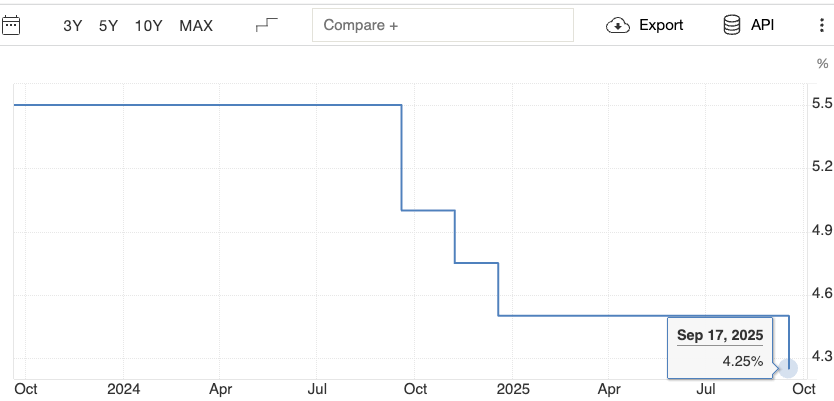Viewport: 834px width, 401px height.
Task: Open the step-line chart type selector
Action: [267, 25]
